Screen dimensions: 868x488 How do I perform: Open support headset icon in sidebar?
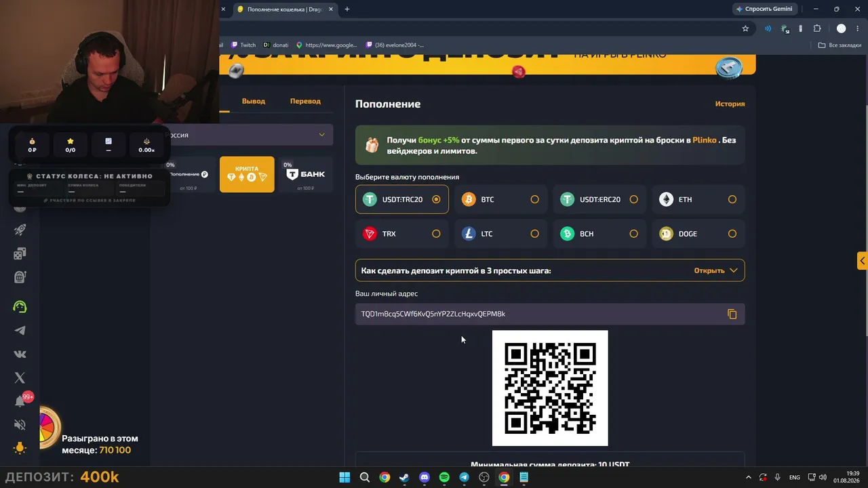tap(20, 306)
